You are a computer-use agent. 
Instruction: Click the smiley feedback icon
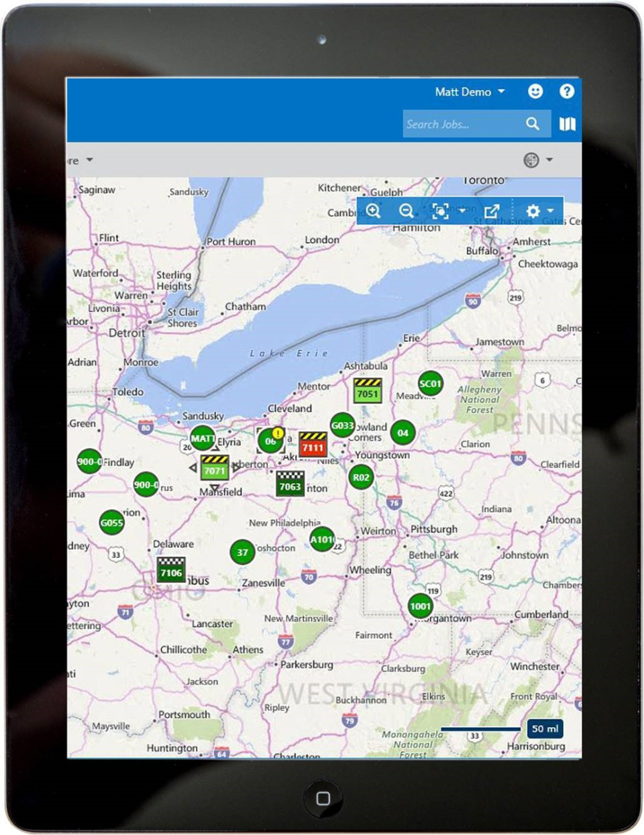535,91
